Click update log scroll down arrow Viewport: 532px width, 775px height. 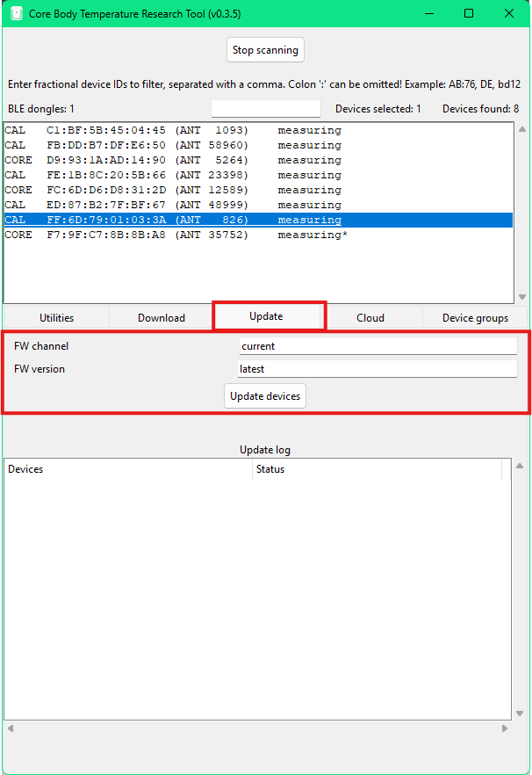[x=520, y=713]
